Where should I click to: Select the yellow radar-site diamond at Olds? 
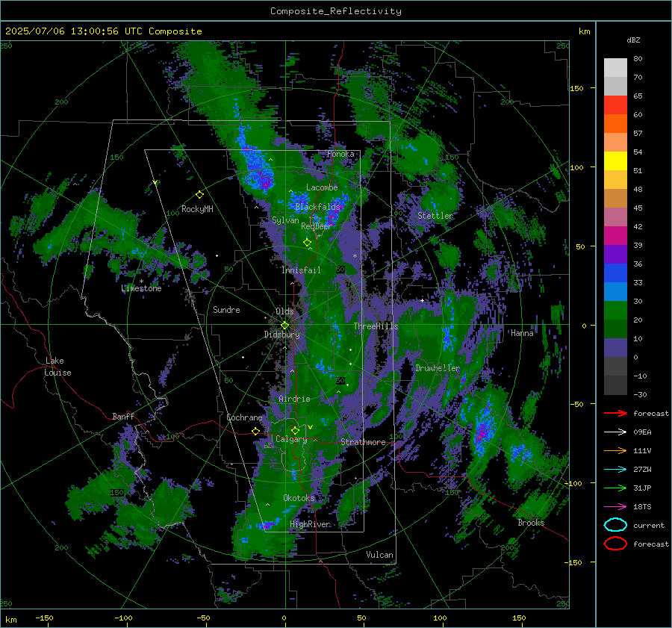coord(284,326)
